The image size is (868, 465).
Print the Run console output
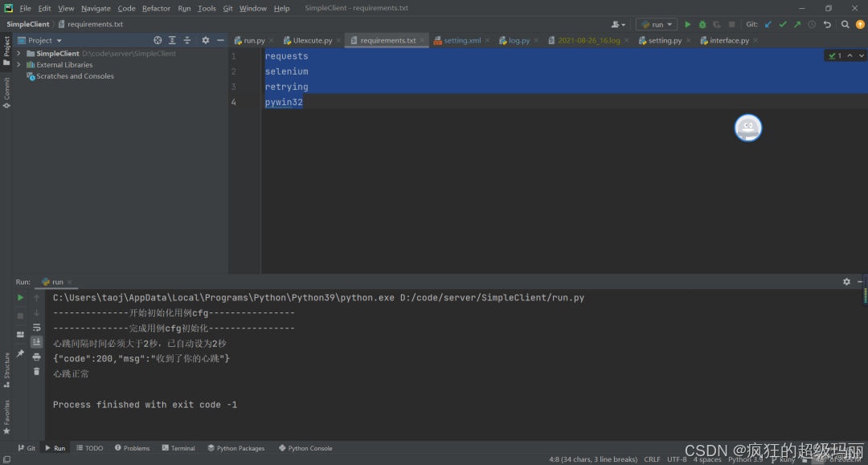click(x=36, y=357)
